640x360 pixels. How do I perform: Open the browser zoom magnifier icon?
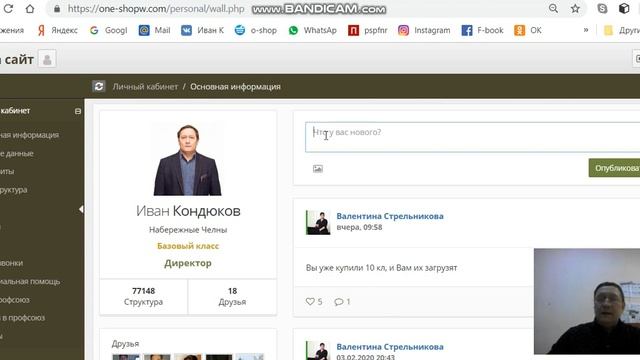click(x=553, y=8)
